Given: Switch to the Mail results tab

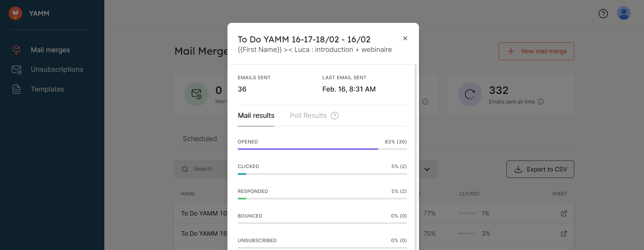Looking at the screenshot, I should [256, 115].
